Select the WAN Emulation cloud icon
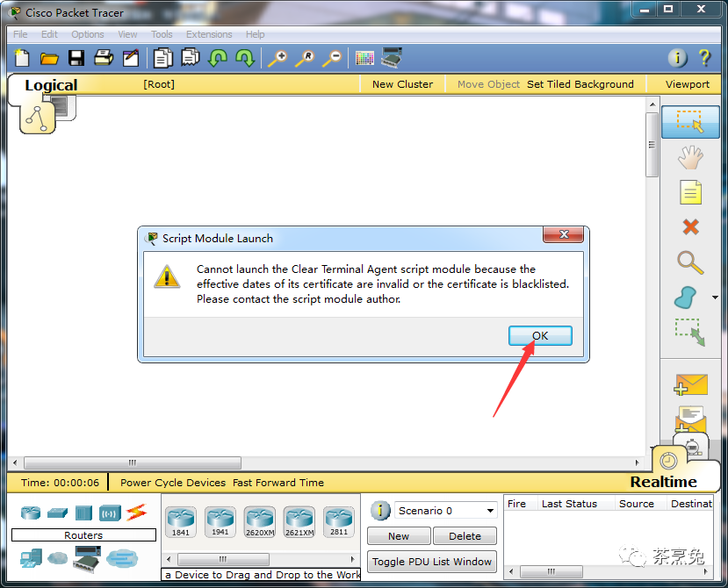Viewport: 728px width, 588px height. [x=58, y=558]
